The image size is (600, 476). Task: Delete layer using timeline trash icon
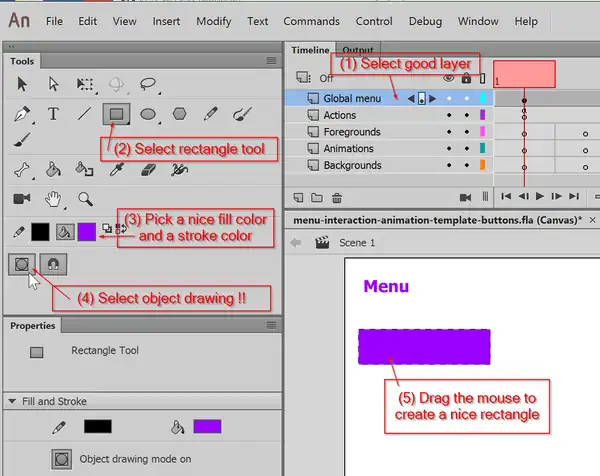(337, 197)
